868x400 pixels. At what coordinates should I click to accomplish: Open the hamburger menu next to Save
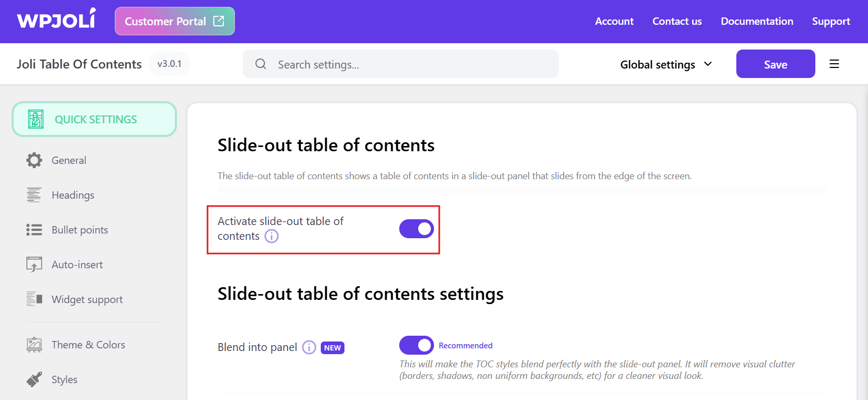pos(834,64)
